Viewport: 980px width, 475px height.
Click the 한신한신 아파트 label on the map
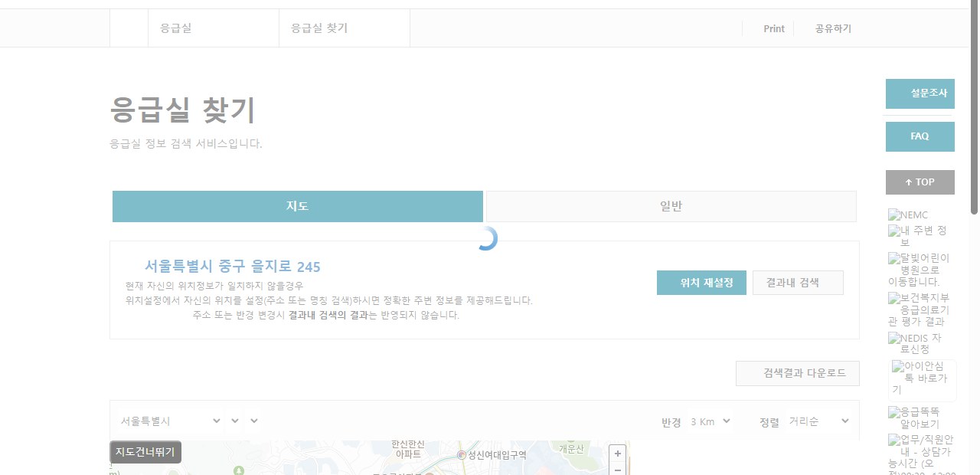point(408,450)
